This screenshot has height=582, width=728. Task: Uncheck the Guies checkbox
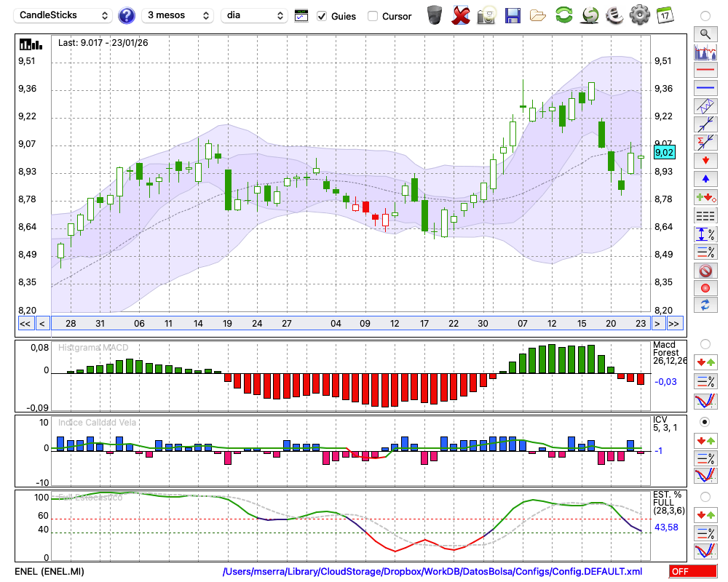click(323, 16)
